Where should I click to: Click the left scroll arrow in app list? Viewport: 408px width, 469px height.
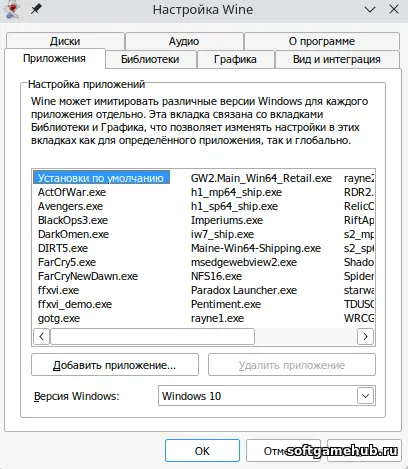pos(42,336)
